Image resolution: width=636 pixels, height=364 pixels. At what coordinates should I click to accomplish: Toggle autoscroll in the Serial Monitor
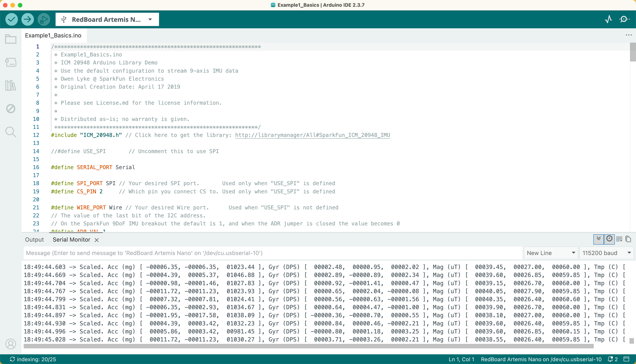[599, 239]
